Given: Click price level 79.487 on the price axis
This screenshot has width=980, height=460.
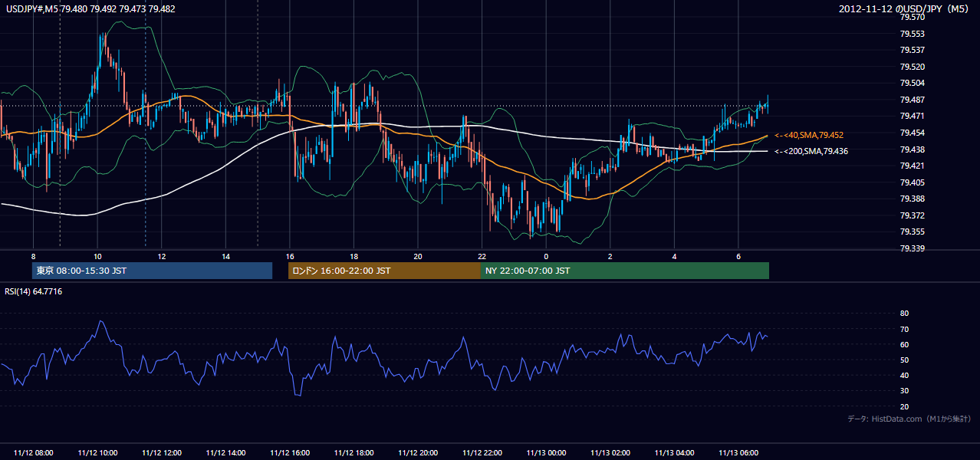Looking at the screenshot, I should click(x=912, y=100).
